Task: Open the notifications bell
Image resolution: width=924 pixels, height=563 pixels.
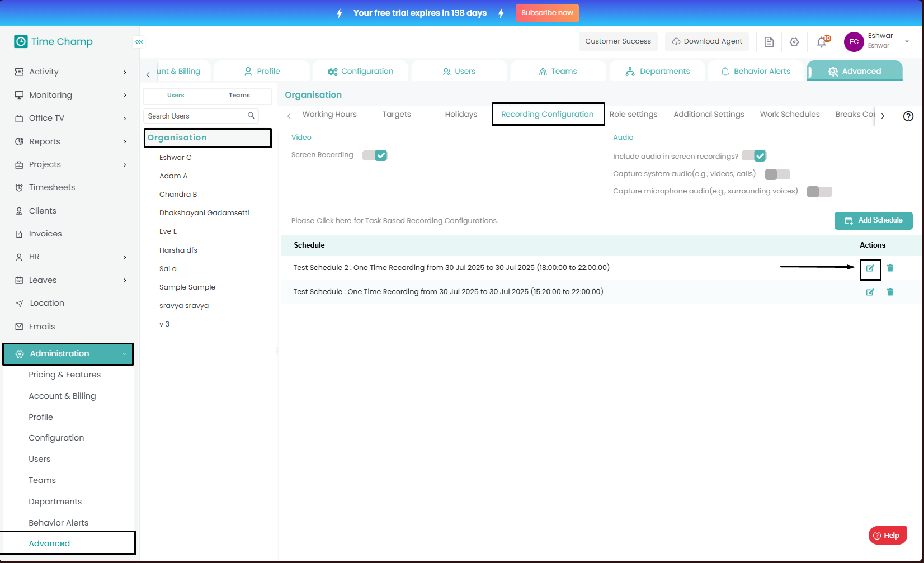Action: click(821, 42)
